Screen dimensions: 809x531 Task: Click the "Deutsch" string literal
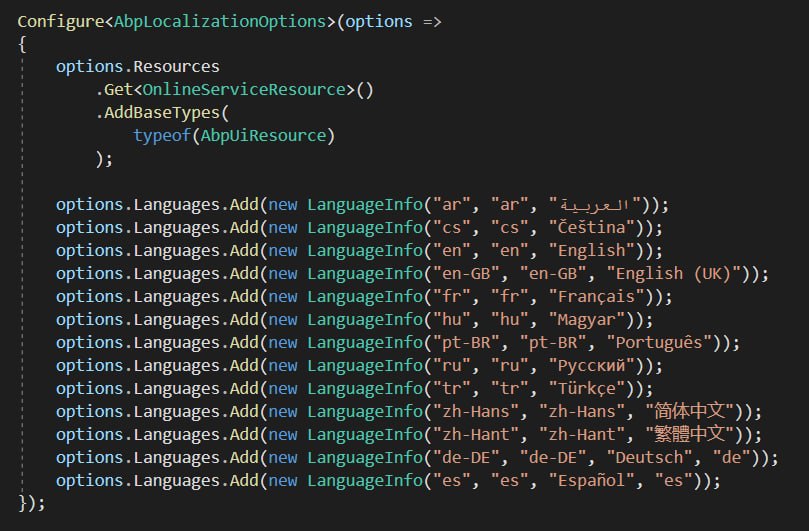(x=650, y=458)
